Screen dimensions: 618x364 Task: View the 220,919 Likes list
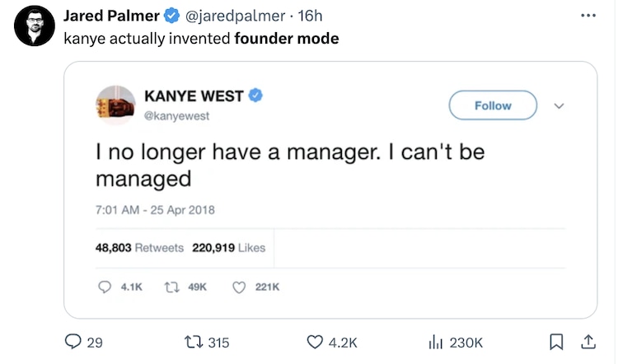(228, 247)
